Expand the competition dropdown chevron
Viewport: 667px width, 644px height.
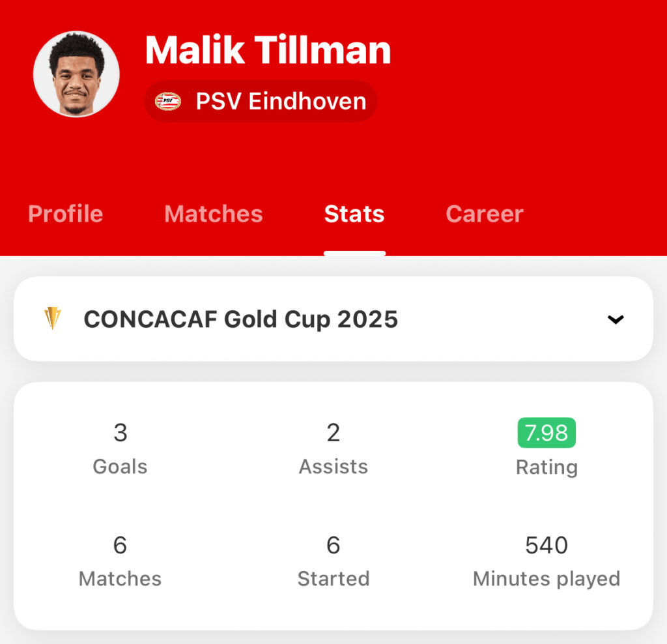[x=616, y=319]
